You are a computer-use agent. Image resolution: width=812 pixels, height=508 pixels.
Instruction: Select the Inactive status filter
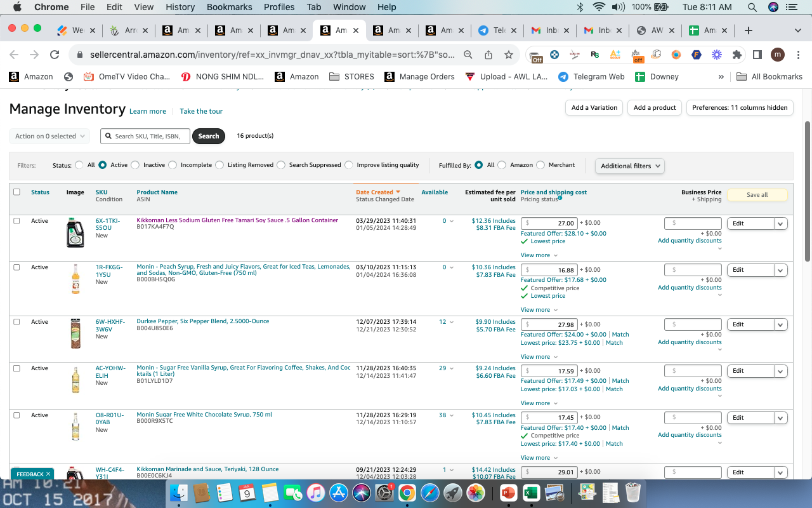135,165
